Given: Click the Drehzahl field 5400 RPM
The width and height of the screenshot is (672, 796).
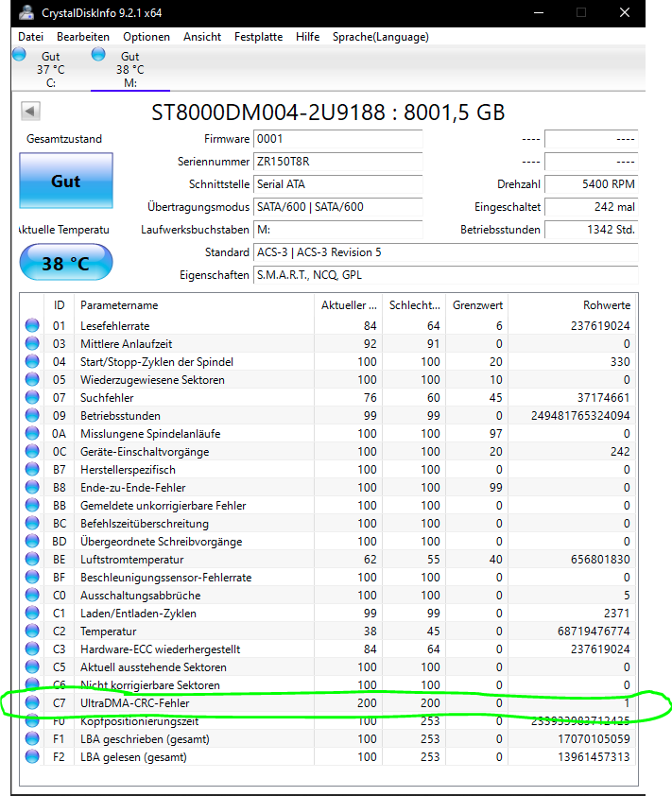Looking at the screenshot, I should 592,184.
